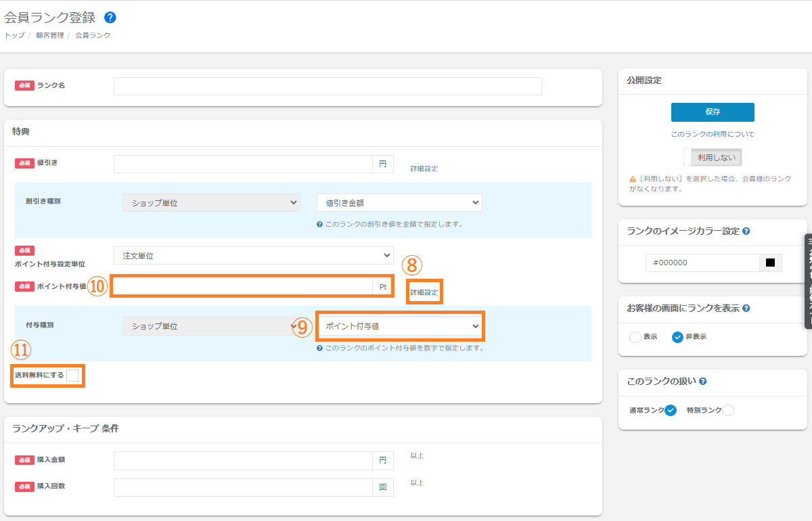Click the help icon under ポイント付与値 dropdown

pyautogui.click(x=319, y=348)
